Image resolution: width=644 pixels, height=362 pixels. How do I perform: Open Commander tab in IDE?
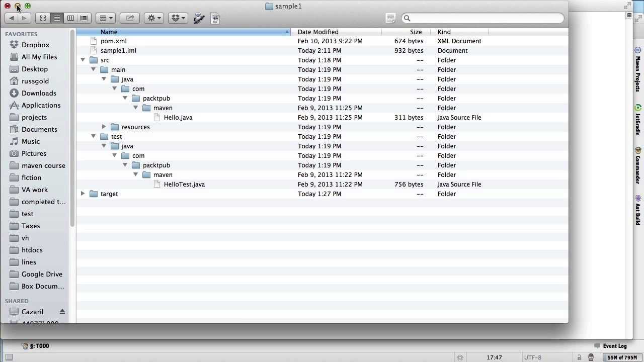(638, 166)
